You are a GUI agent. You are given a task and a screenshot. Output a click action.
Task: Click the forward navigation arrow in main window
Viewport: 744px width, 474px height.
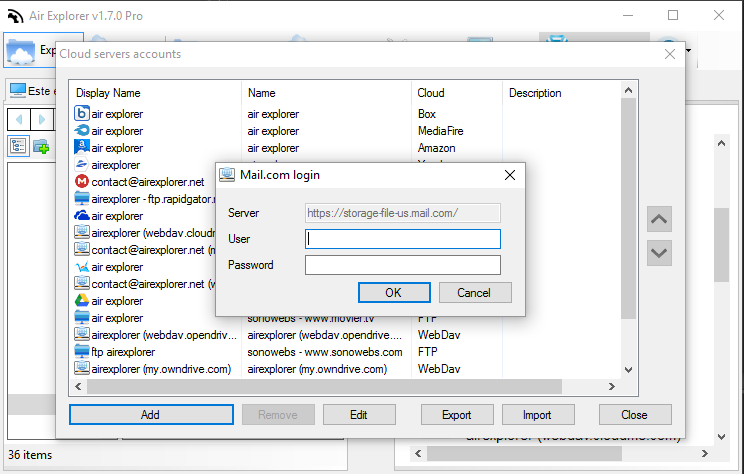42,120
